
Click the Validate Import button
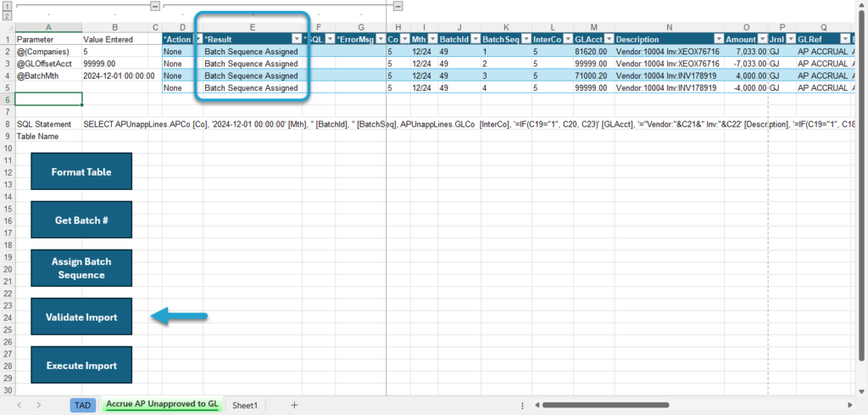pos(81,317)
